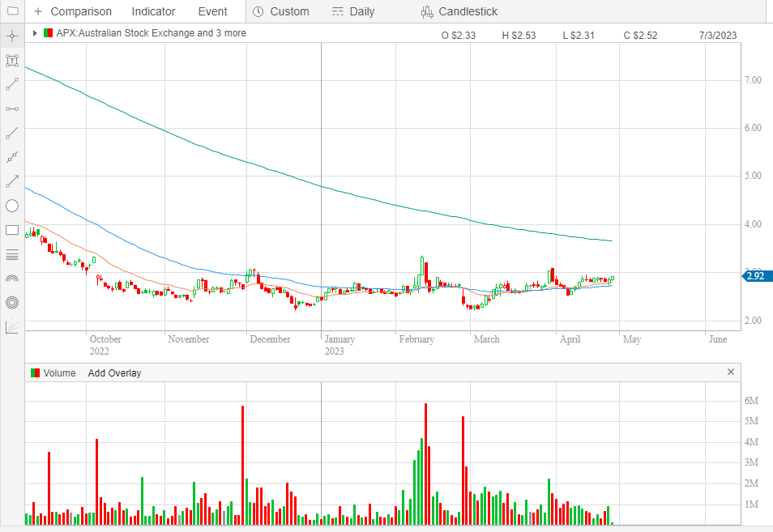Click the March axis label
This screenshot has width=773, height=532.
tap(487, 339)
